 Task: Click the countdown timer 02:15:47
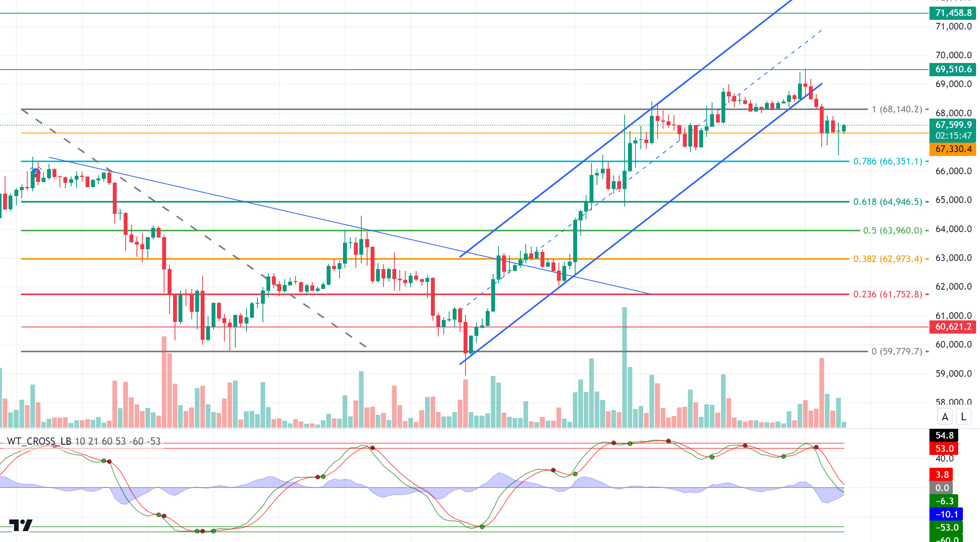click(953, 136)
